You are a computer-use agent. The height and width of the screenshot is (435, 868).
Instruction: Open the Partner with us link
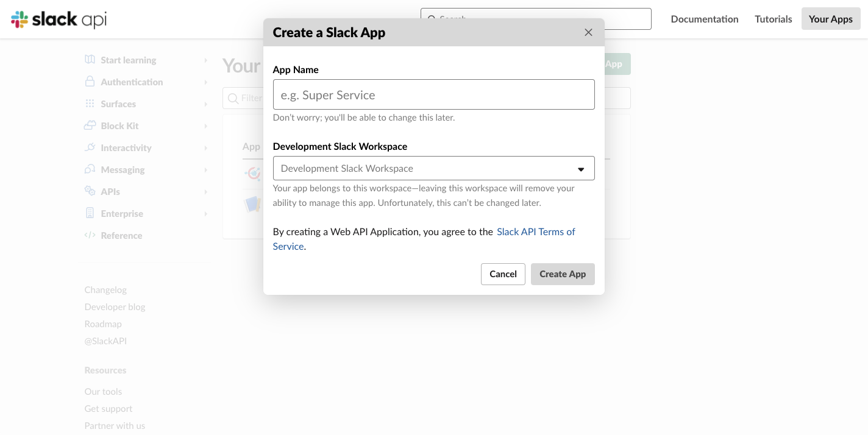coord(115,425)
